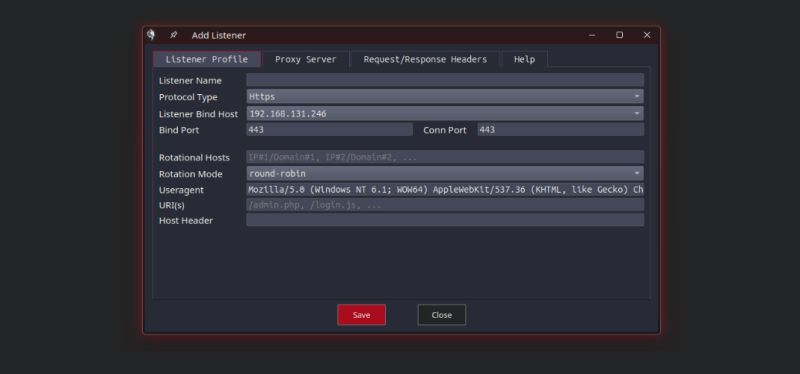800x374 pixels.
Task: Click the Conn Port label
Action: tap(445, 130)
